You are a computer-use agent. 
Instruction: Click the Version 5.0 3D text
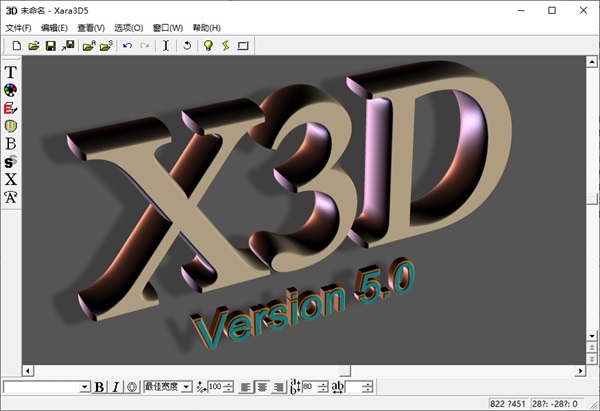pos(304,303)
